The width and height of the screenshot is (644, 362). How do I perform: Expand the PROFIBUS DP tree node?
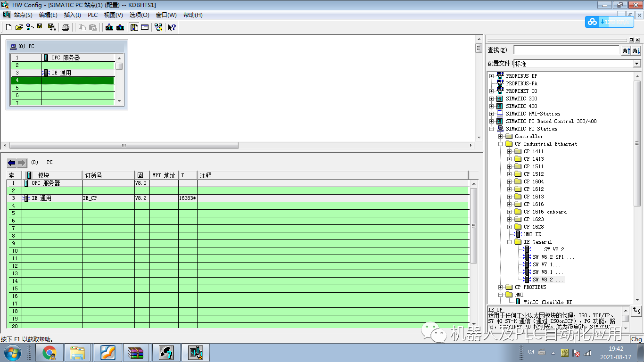491,76
